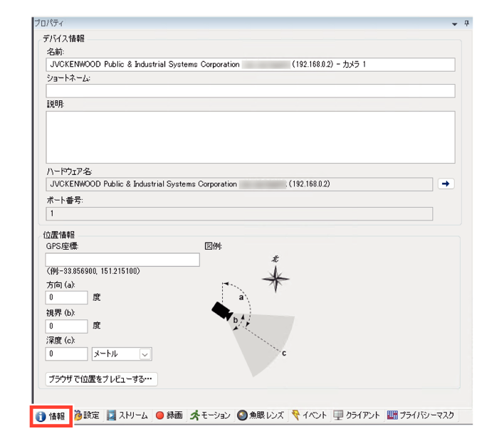The width and height of the screenshot is (504, 441).
Task: Toggle the properties panel auto-hide pin
Action: coord(466,23)
